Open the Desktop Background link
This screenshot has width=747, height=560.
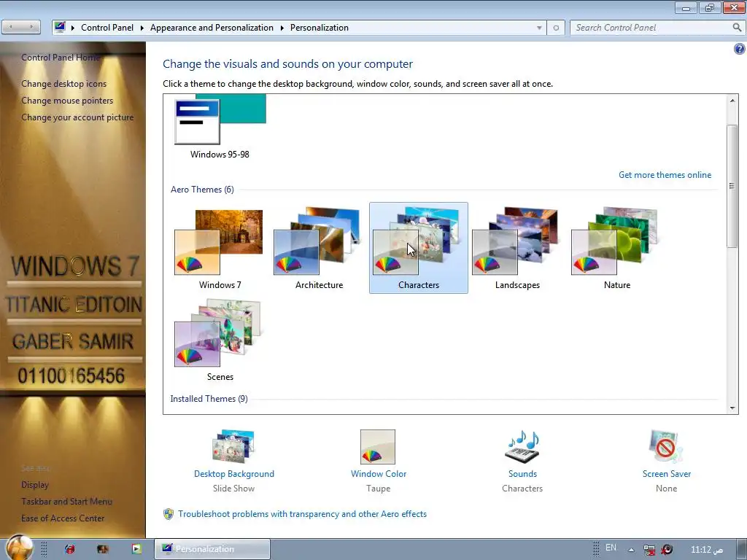[234, 474]
